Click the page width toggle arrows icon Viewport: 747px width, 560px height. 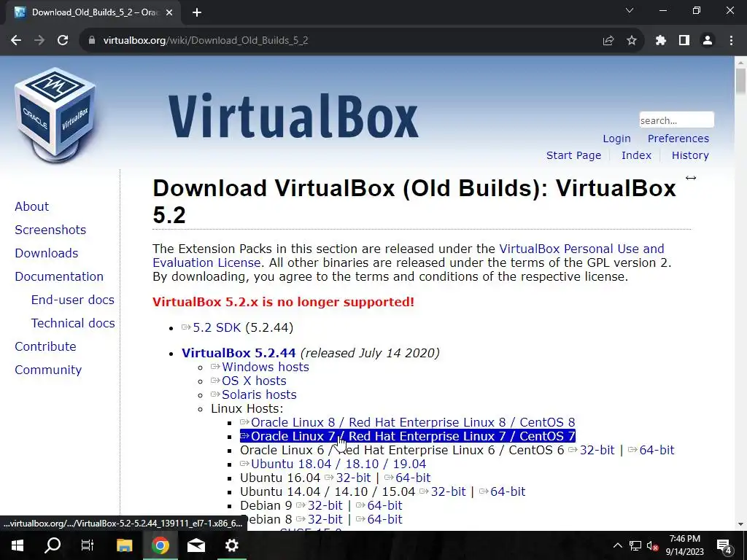click(691, 178)
